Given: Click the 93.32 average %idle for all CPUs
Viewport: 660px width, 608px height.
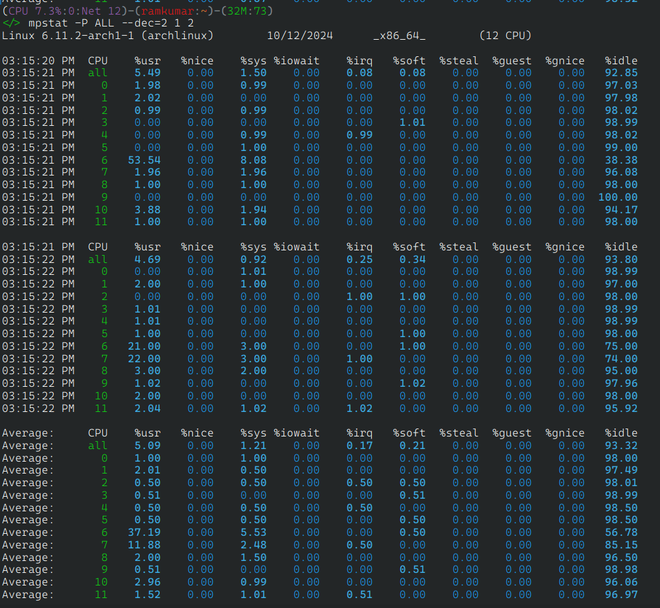Looking at the screenshot, I should point(621,445).
